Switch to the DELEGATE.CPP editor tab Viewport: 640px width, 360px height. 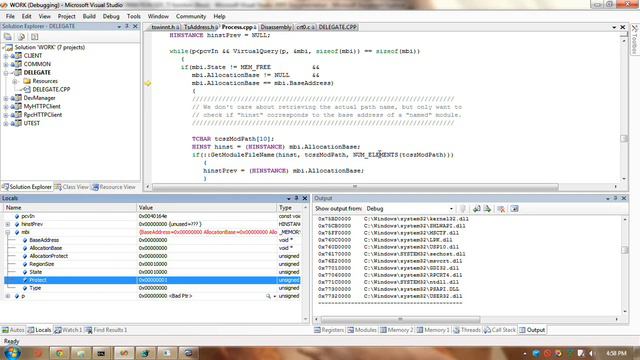tap(338, 27)
